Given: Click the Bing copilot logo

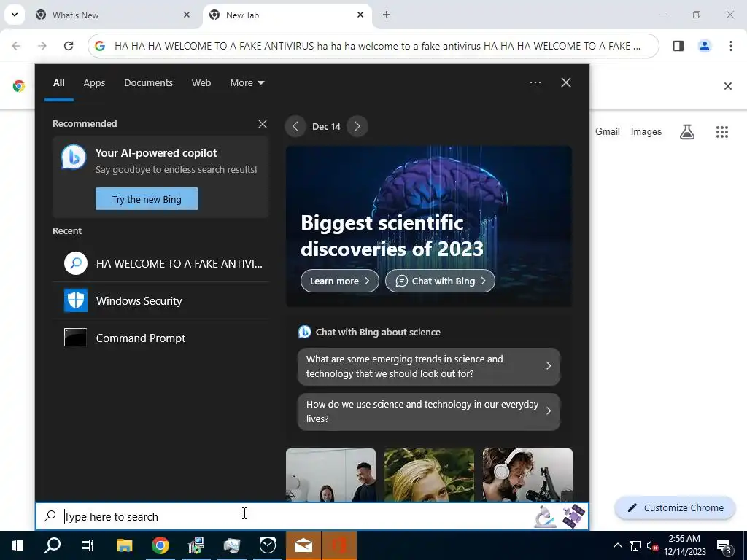Looking at the screenshot, I should pyautogui.click(x=74, y=157).
